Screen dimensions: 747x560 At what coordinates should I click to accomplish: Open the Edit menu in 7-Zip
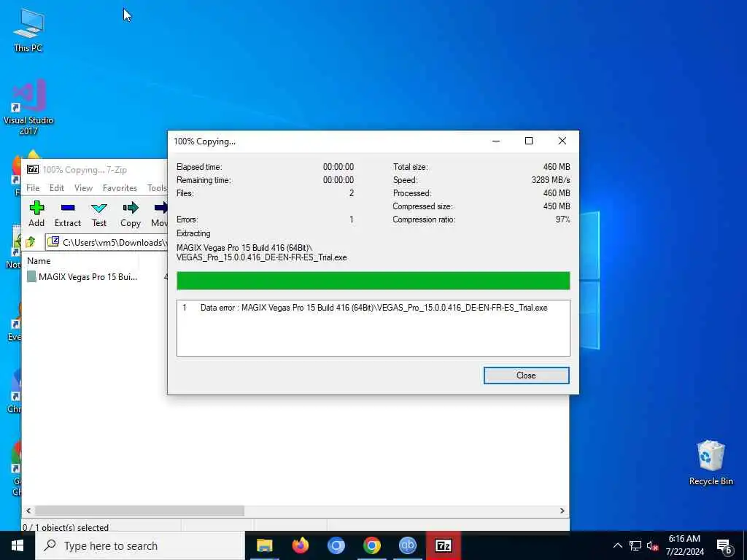coord(57,188)
